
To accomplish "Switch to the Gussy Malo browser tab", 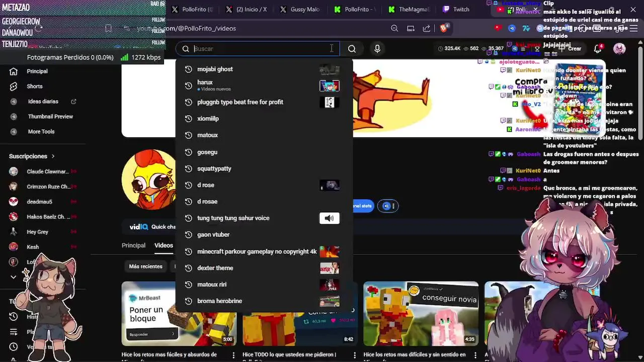I will pos(300,9).
